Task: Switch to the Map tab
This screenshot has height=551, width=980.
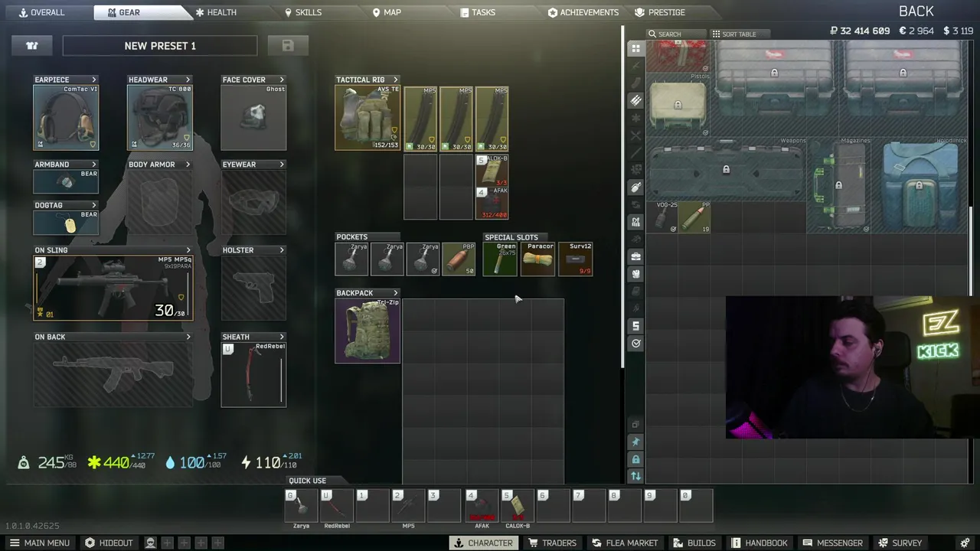Action: [387, 12]
